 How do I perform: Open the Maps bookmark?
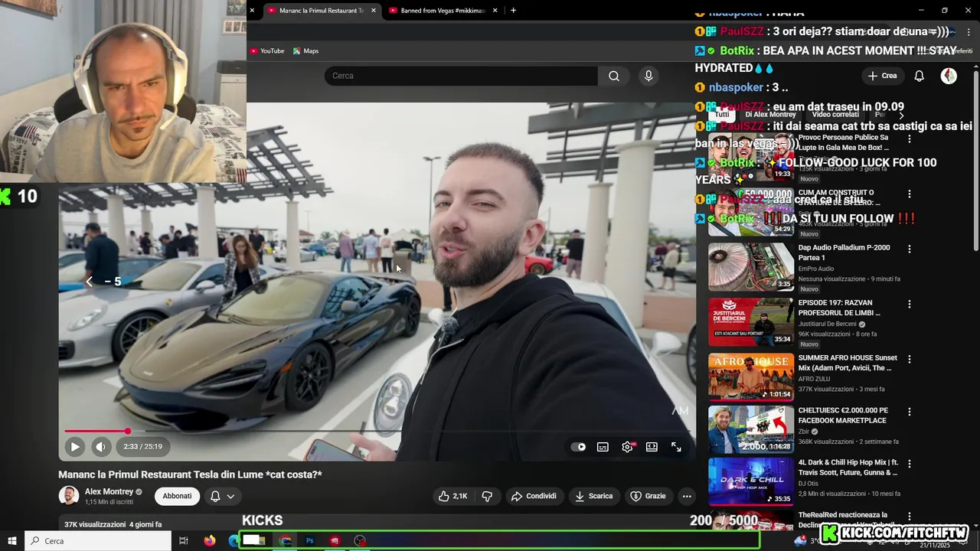point(305,51)
